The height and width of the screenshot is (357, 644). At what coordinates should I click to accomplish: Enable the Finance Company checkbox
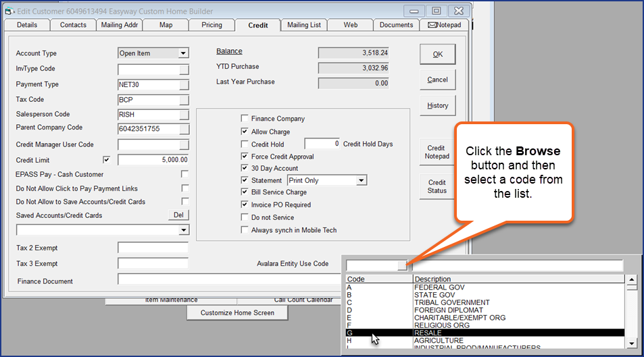[245, 119]
